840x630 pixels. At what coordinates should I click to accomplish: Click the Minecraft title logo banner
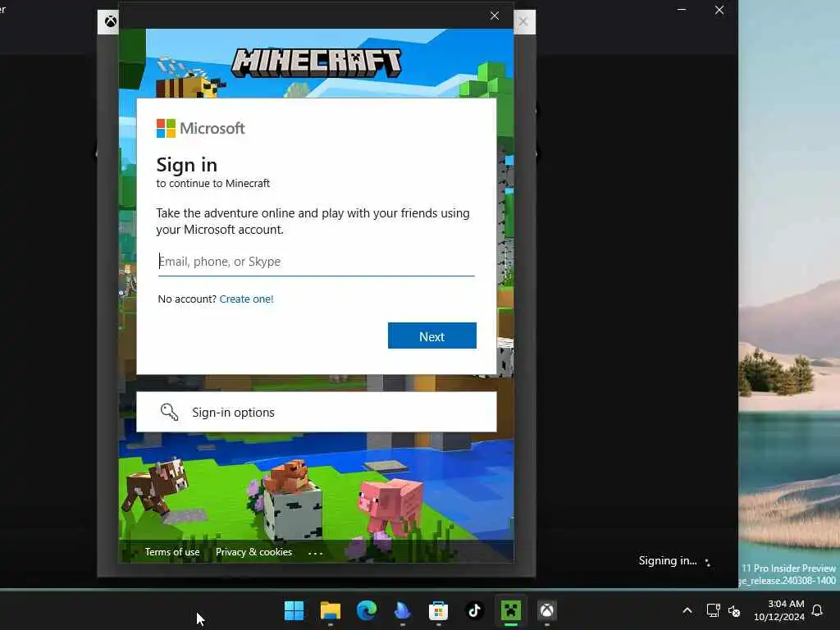(316, 62)
